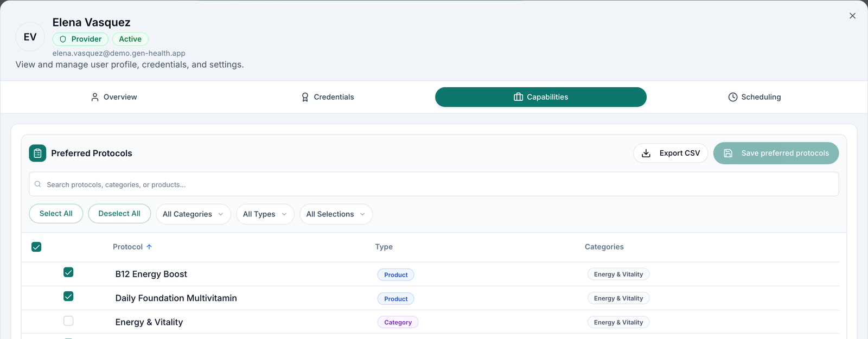Image resolution: width=868 pixels, height=339 pixels.
Task: Click the Protocol sort arrow icon
Action: (x=149, y=247)
